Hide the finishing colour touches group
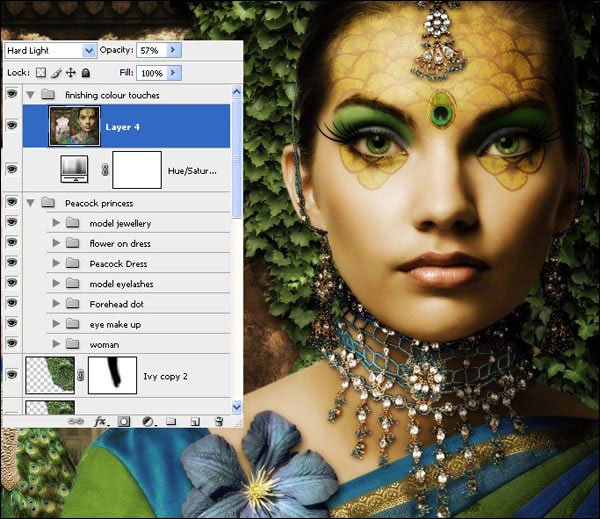 12,94
